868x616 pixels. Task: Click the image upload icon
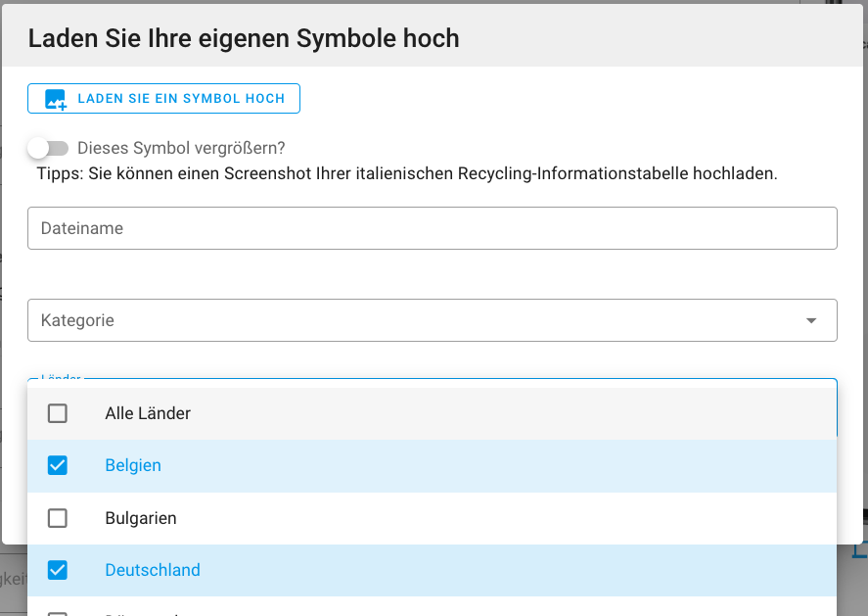click(x=55, y=99)
